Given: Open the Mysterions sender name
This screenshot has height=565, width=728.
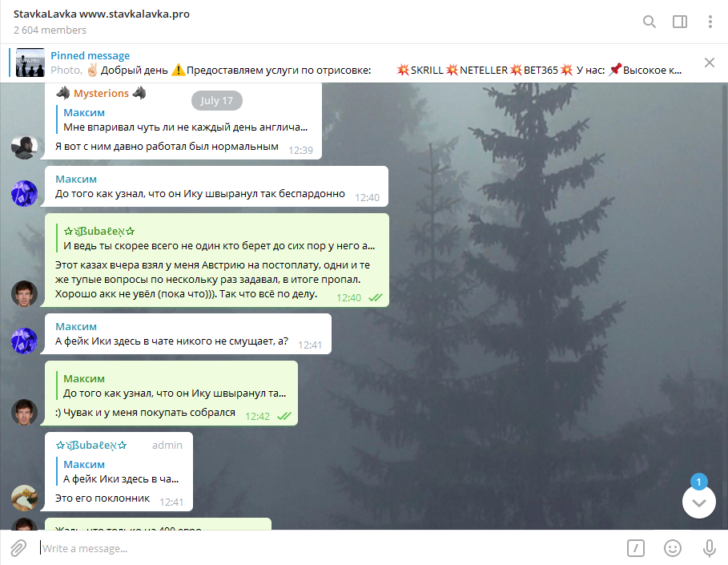Looking at the screenshot, I should point(101,94).
